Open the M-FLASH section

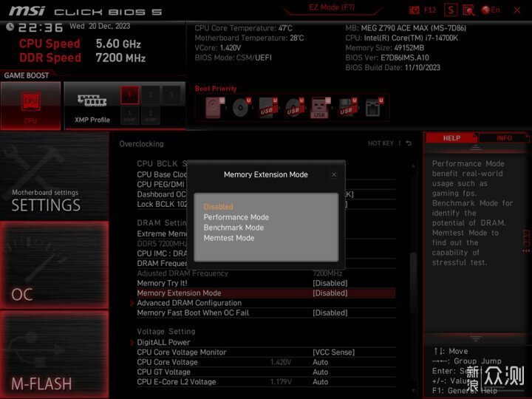point(54,354)
